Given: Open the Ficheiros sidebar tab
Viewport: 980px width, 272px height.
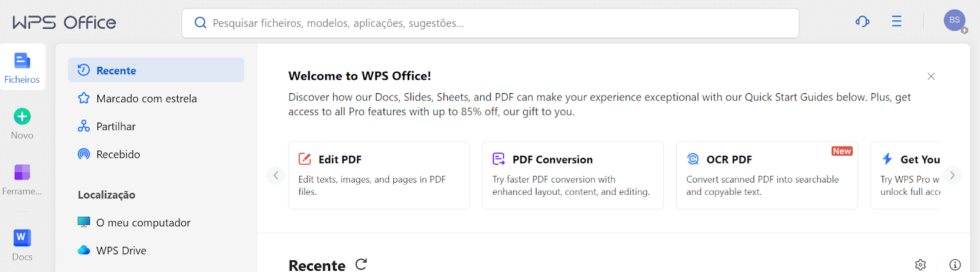Looking at the screenshot, I should (x=22, y=67).
